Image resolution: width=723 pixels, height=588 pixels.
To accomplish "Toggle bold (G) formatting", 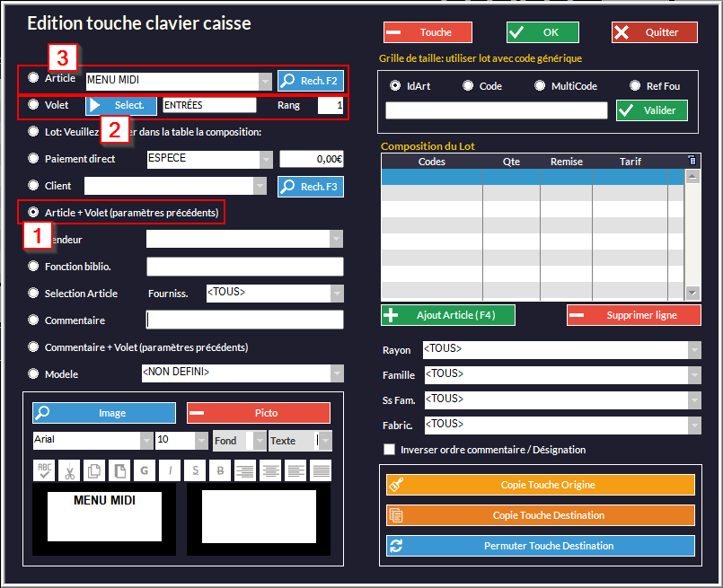I will 145,470.
